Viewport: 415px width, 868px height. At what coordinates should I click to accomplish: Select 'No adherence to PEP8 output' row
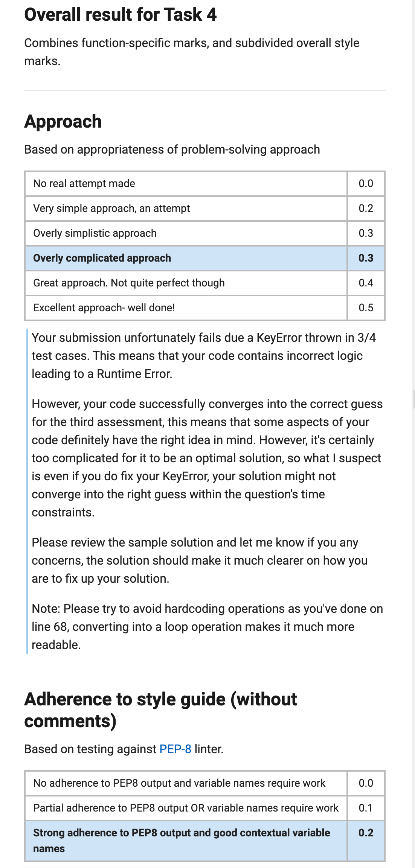click(205, 783)
